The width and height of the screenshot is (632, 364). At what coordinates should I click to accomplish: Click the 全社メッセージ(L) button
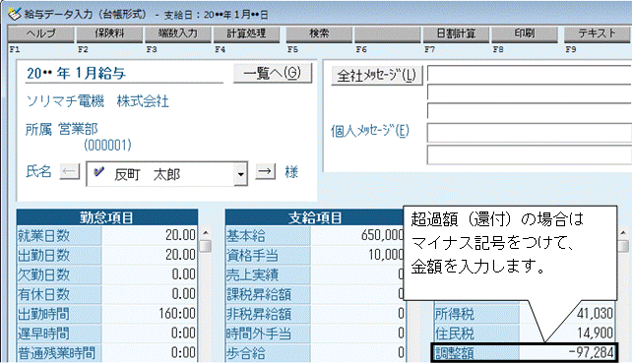(376, 76)
